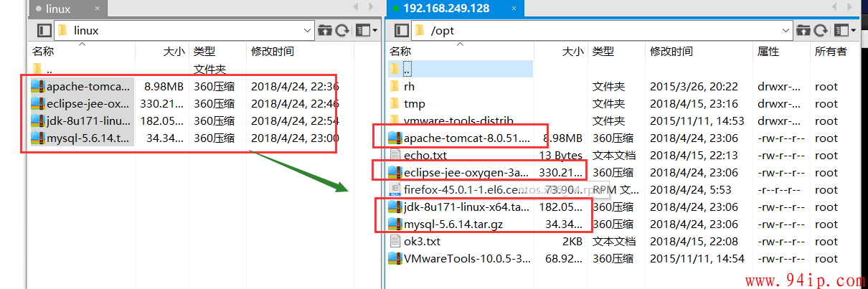The image size is (868, 289).
Task: Open view mode menu in local pane
Action: (x=365, y=31)
